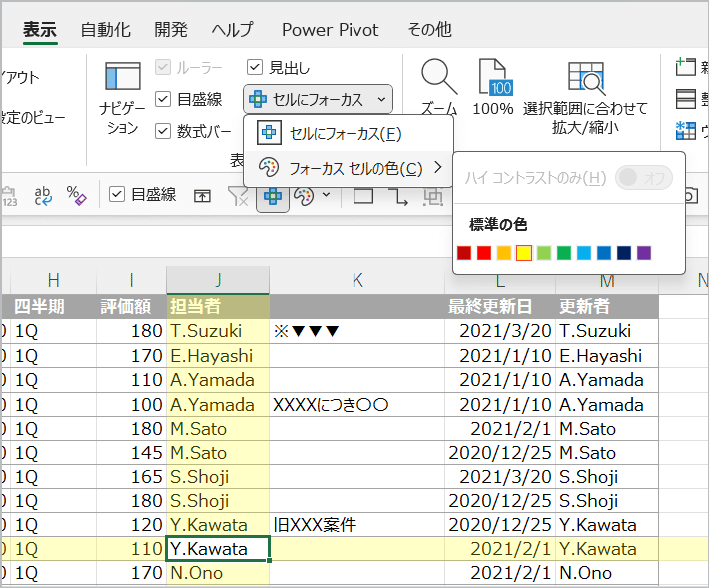Image resolution: width=709 pixels, height=588 pixels.
Task: Open the 表示 ribbon tab
Action: pyautogui.click(x=40, y=30)
